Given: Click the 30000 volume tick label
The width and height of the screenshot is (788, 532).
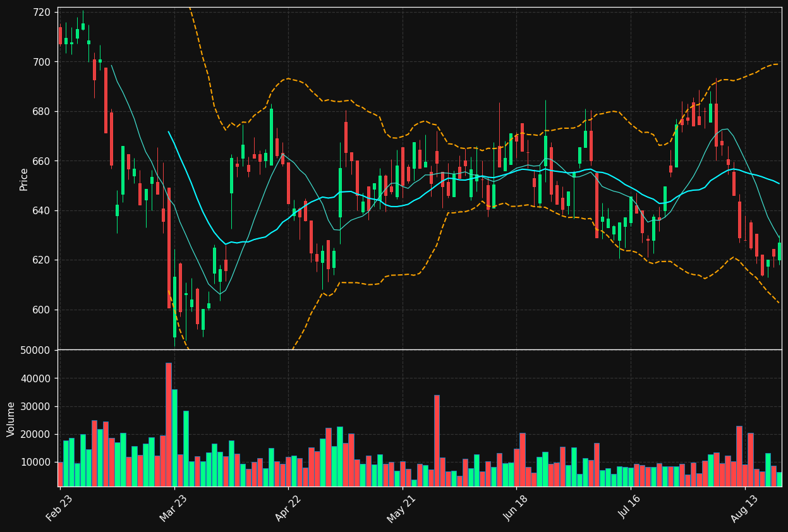Looking at the screenshot, I should (36, 406).
